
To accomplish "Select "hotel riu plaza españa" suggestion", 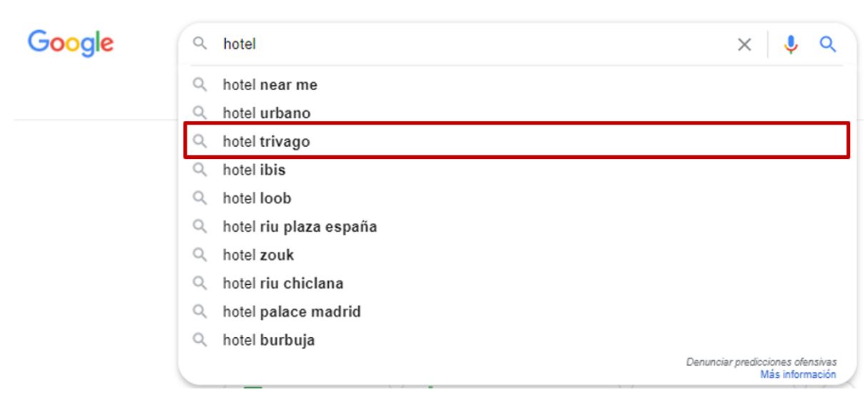I will (300, 228).
